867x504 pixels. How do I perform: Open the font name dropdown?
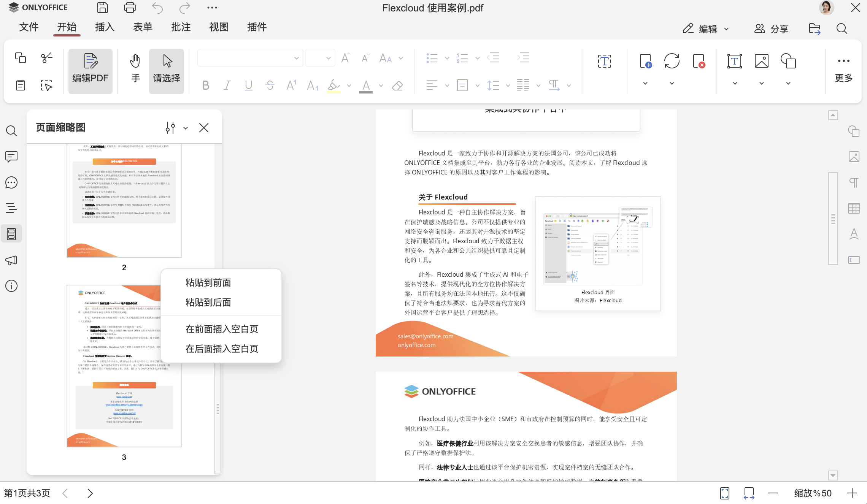(x=250, y=58)
